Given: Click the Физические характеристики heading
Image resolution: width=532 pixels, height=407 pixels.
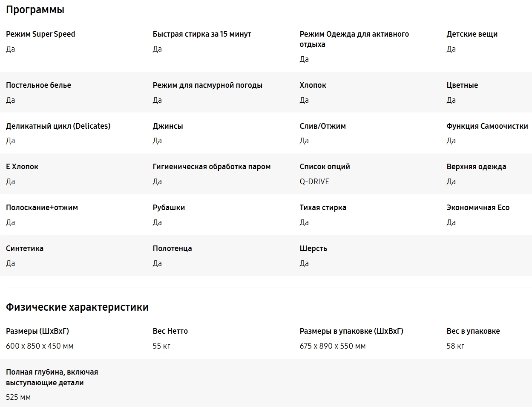Looking at the screenshot, I should click(77, 307).
